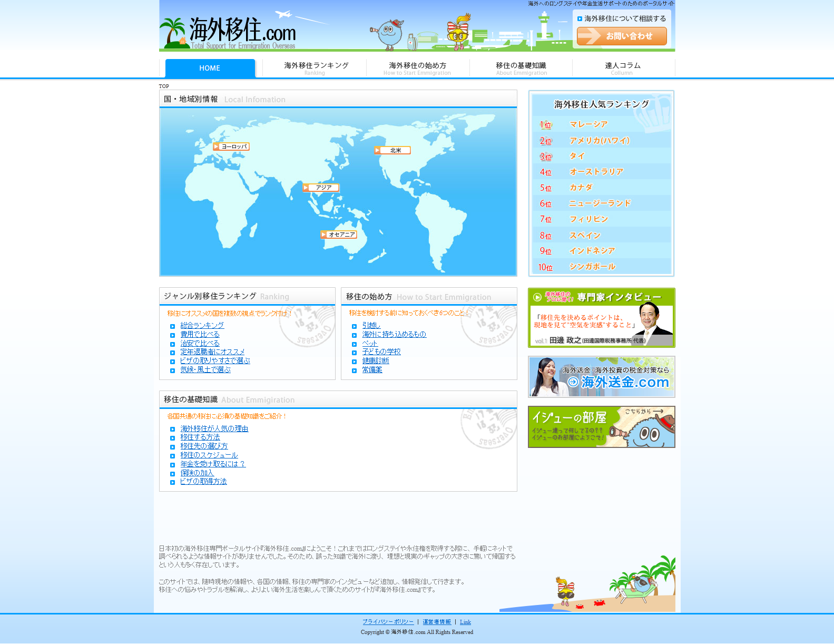Click the アジア region label on map
The width and height of the screenshot is (834, 644).
[321, 188]
